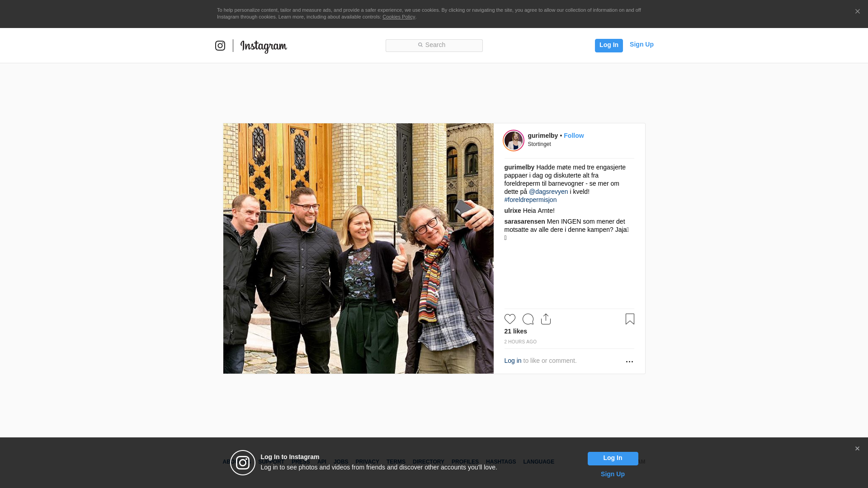
Task: Open the LANGUAGE footer selector
Action: (x=538, y=462)
